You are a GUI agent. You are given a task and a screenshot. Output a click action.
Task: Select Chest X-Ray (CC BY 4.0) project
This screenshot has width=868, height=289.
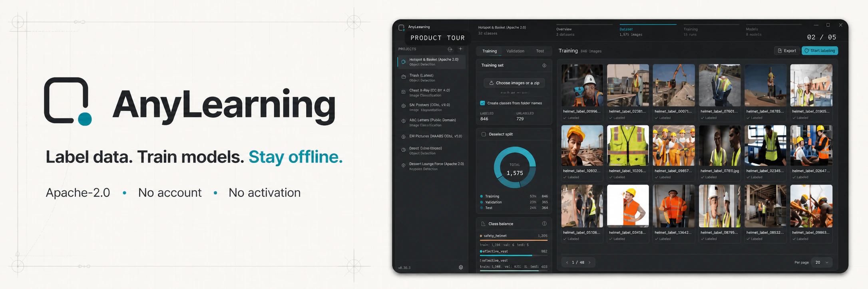click(432, 92)
